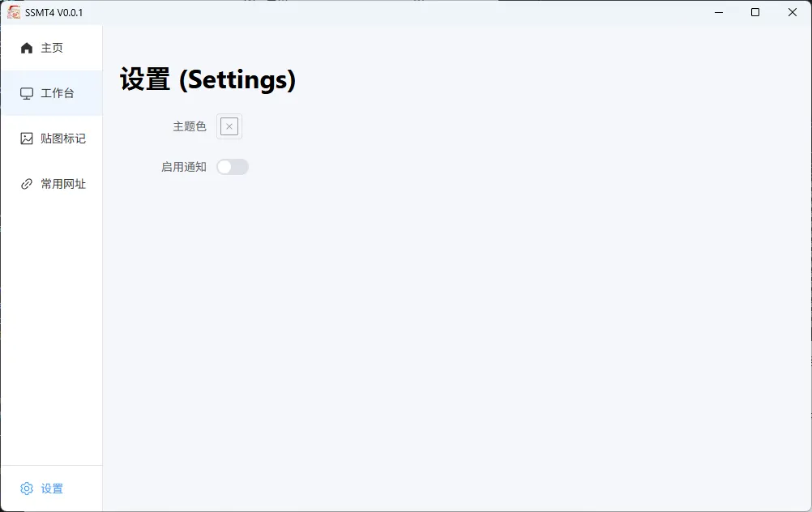Minimize the SSMT4 window

coord(718,12)
